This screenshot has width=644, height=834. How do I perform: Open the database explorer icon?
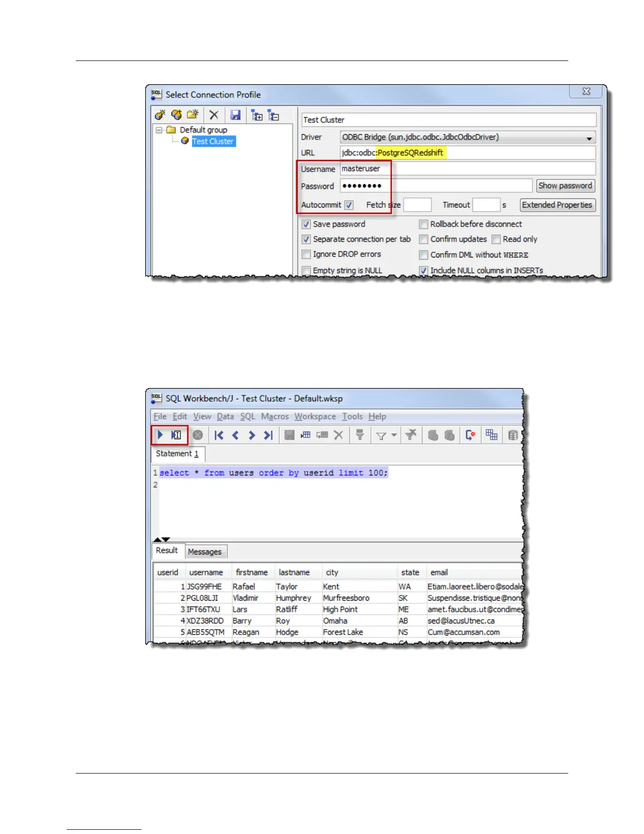click(513, 435)
